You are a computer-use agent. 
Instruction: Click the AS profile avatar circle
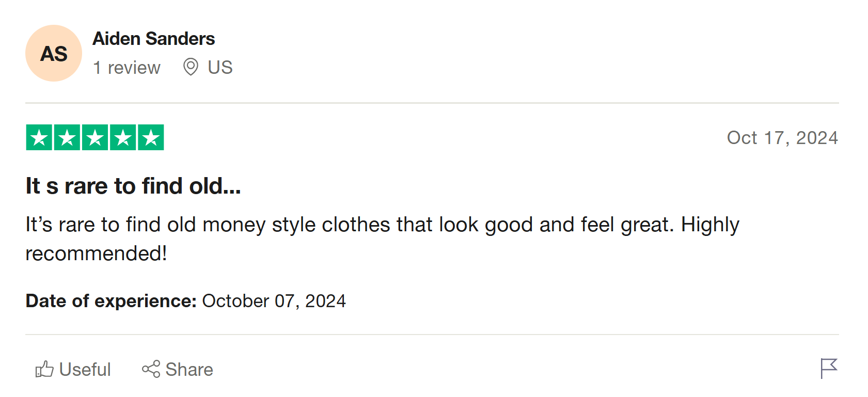54,53
